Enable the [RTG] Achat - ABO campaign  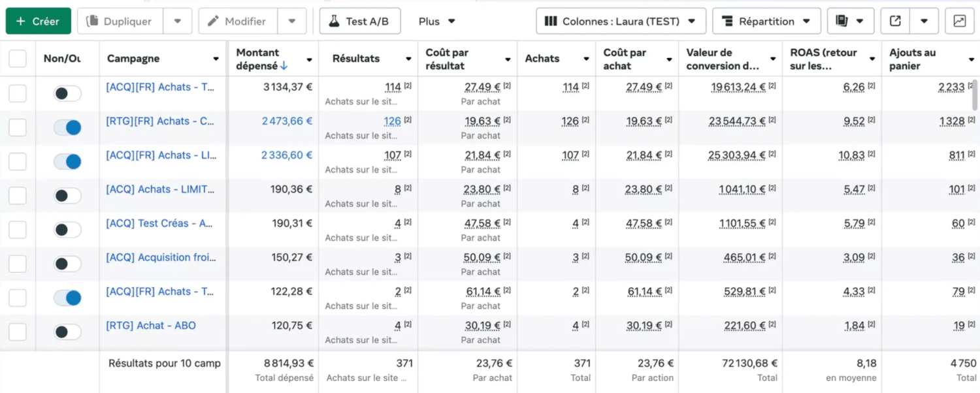pos(68,332)
